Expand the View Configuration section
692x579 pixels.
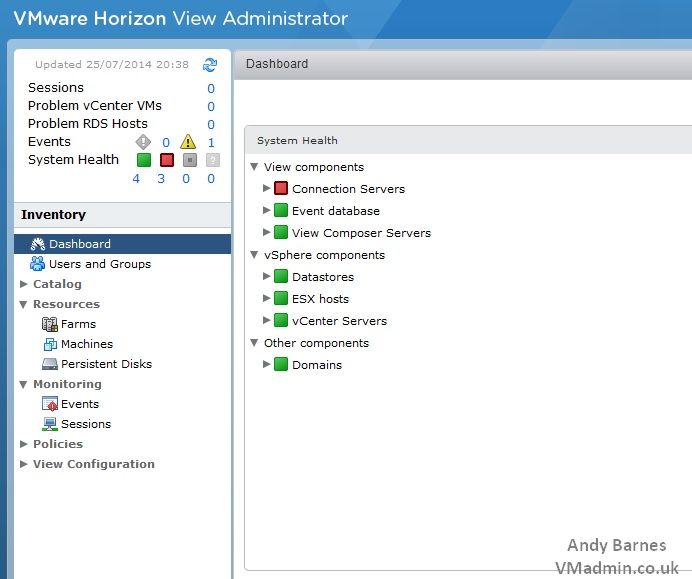[x=24, y=464]
